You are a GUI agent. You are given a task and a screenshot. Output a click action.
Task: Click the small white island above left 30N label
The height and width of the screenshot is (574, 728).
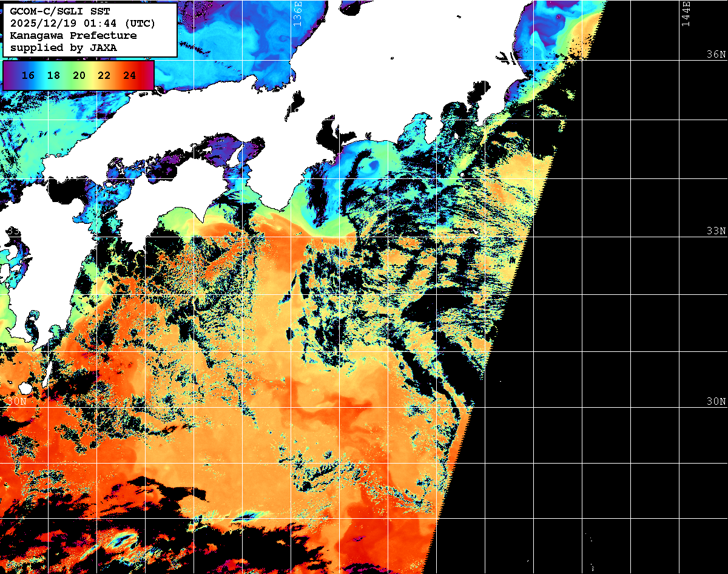[25, 388]
